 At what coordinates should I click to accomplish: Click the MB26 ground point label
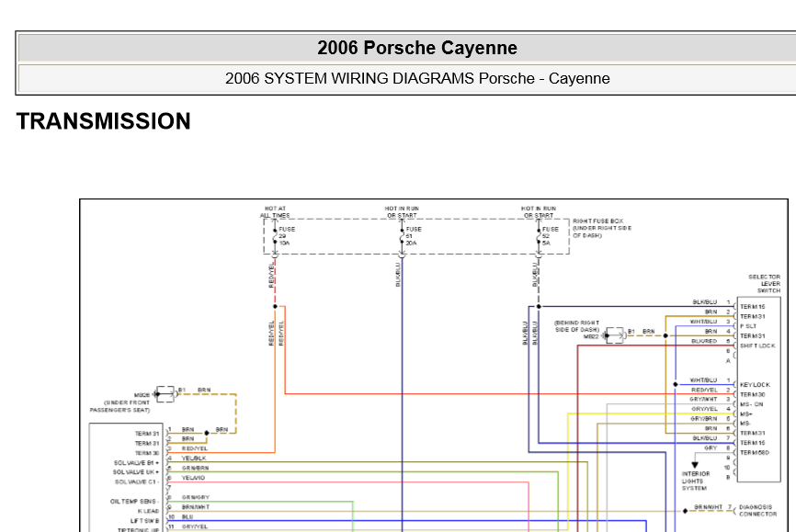(x=142, y=395)
